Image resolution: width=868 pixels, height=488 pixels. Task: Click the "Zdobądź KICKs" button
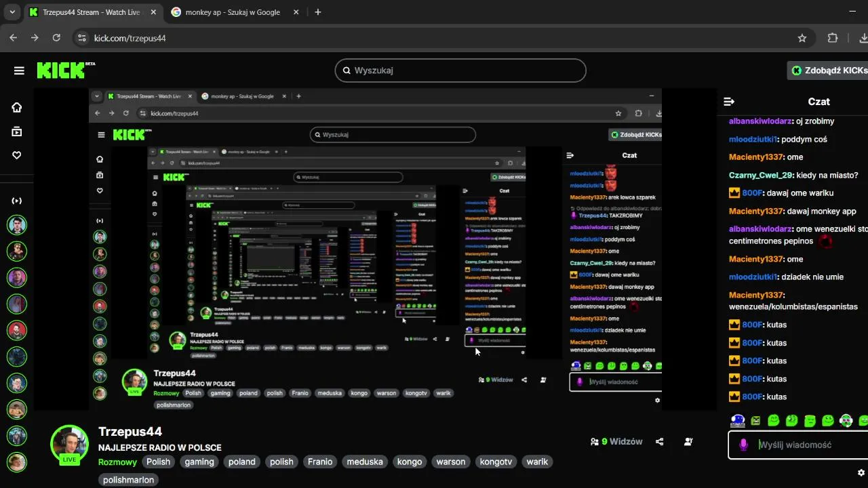coord(827,70)
